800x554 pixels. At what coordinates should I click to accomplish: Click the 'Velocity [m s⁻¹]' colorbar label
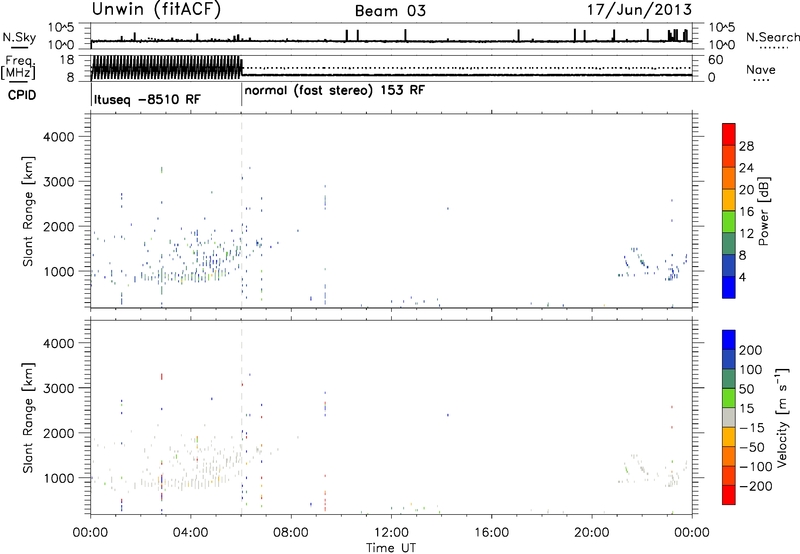point(782,417)
